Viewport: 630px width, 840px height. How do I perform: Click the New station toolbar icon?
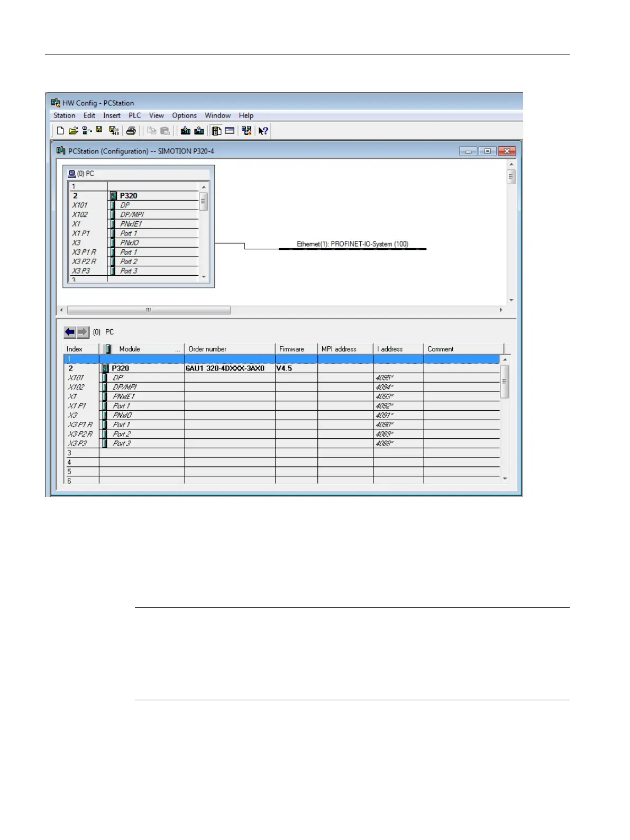[60, 130]
